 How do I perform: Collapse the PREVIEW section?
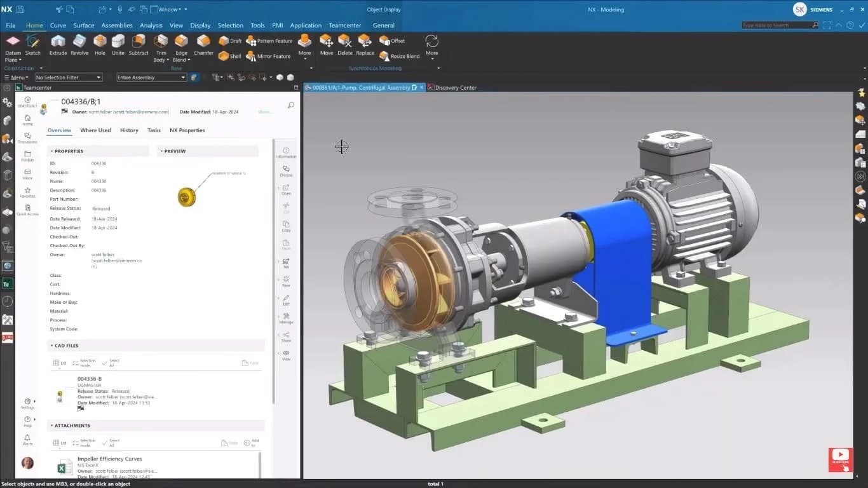tap(161, 151)
